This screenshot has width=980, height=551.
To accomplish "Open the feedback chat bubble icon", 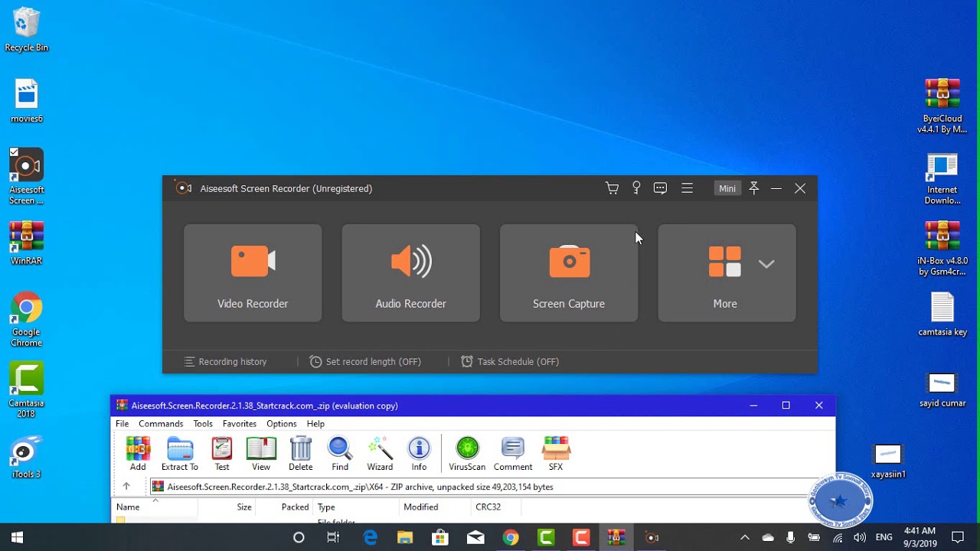I will pos(661,188).
